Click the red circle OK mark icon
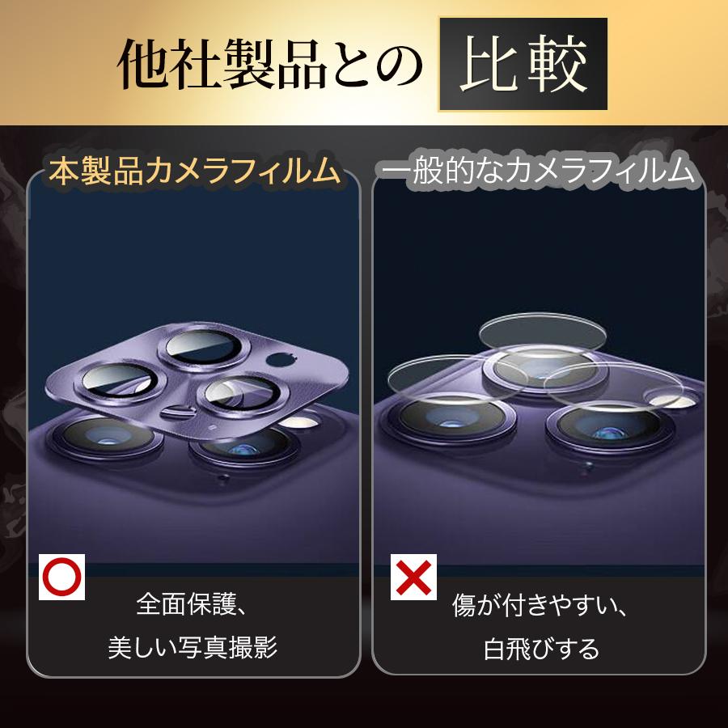 tap(61, 577)
